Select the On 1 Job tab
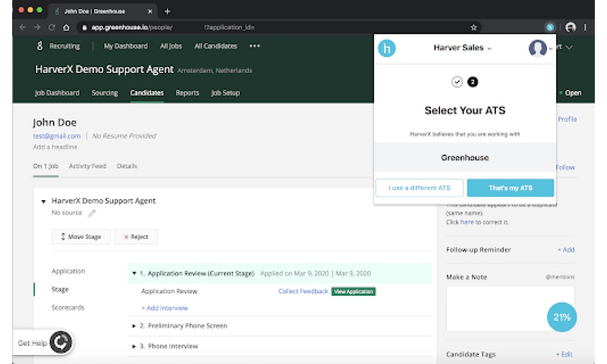This screenshot has width=607, height=364. click(x=46, y=166)
